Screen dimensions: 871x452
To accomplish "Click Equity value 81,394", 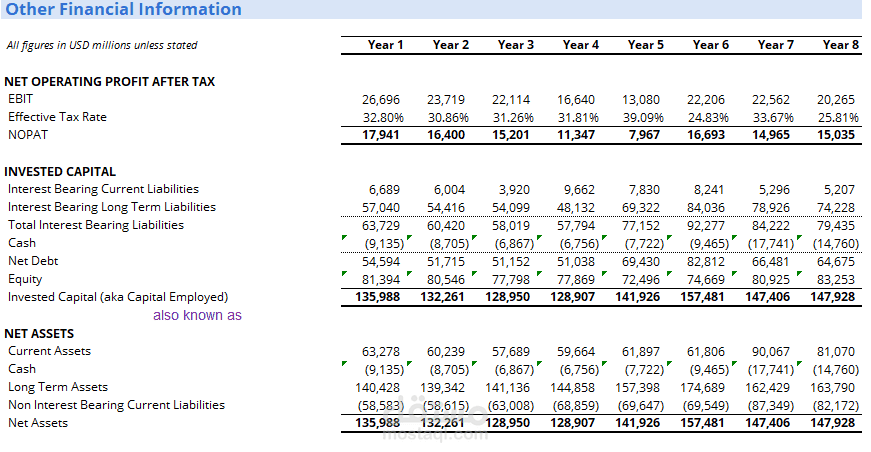I will [381, 280].
